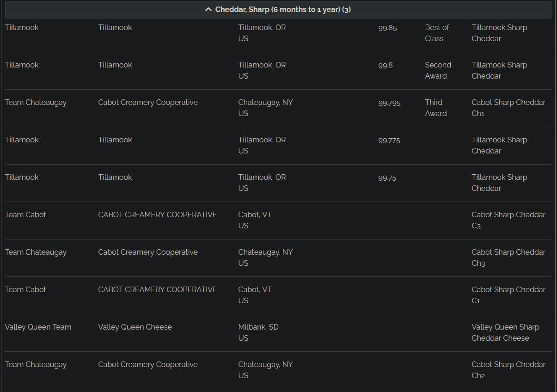557x392 pixels.
Task: Click Cabot Creamery Cooperative in the Ch2 row
Action: 148,364
